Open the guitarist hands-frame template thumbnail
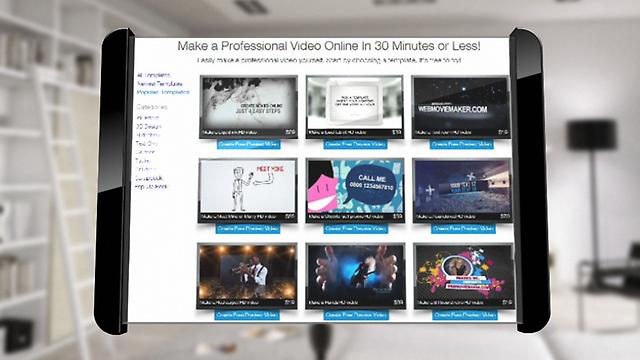Viewport: 640px width, 360px height. (x=355, y=276)
